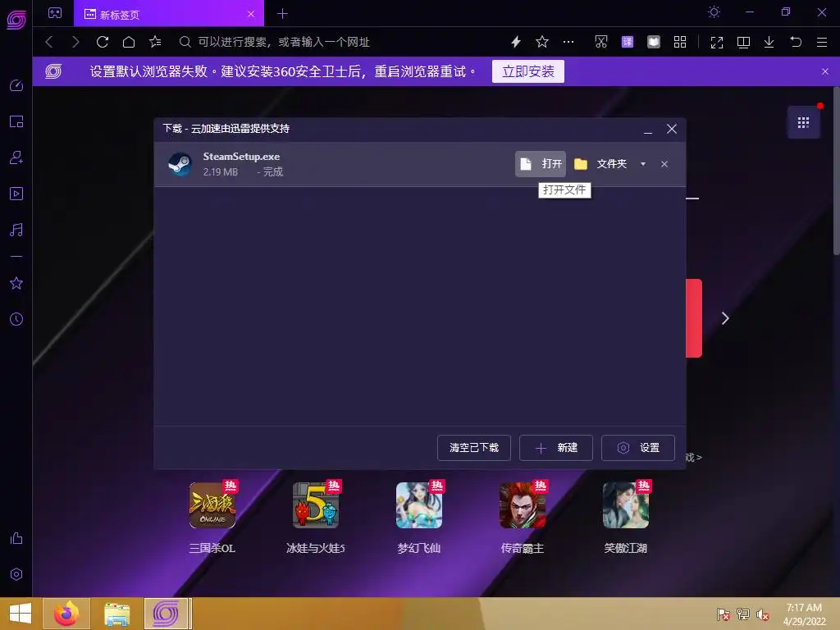Open the downloaded SteamSetup.exe with 打开
The height and width of the screenshot is (630, 840).
click(541, 164)
